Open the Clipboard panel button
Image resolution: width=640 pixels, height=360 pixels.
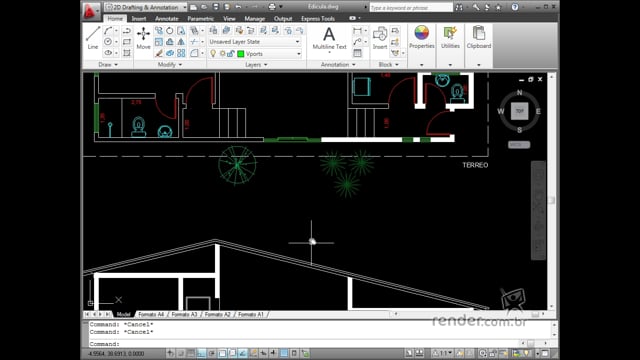click(479, 38)
